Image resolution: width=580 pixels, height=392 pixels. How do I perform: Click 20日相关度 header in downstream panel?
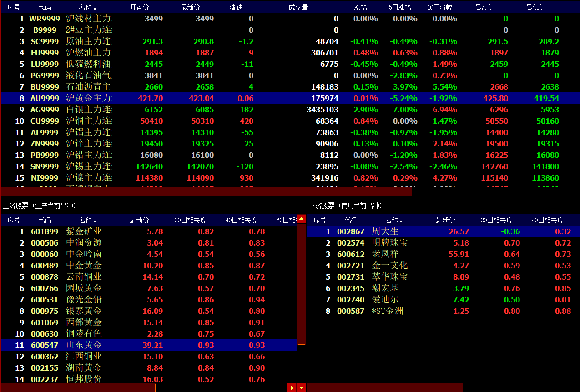coord(496,220)
